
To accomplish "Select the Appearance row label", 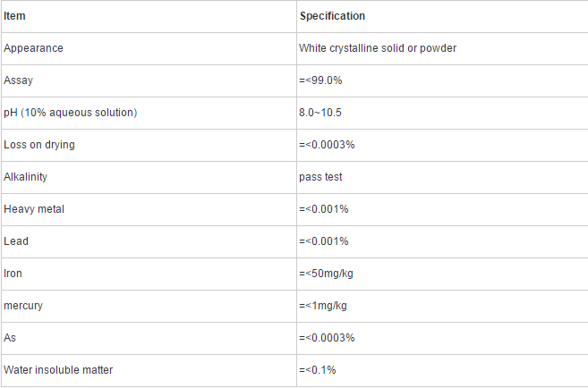I will point(33,48).
